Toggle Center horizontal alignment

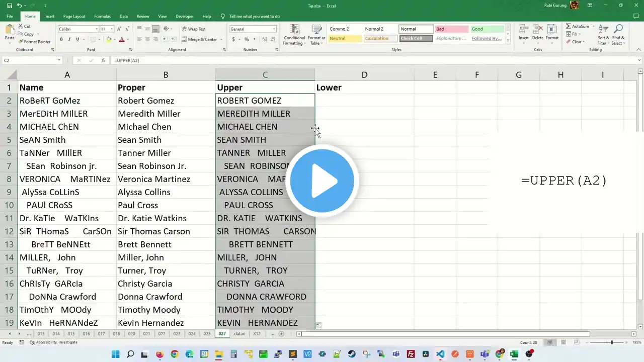147,39
